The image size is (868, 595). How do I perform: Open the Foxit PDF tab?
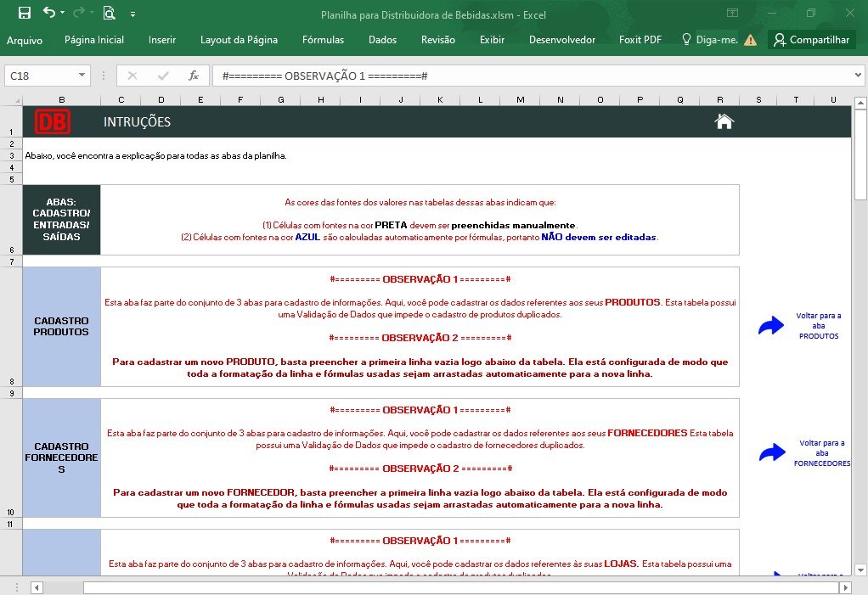(x=640, y=40)
